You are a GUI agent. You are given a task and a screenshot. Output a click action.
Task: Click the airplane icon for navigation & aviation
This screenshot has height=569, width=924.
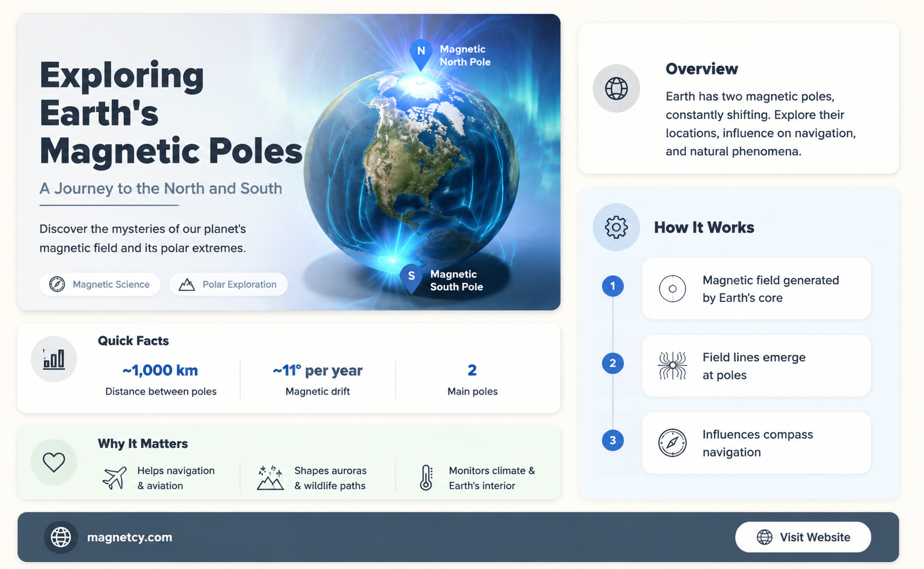(114, 478)
